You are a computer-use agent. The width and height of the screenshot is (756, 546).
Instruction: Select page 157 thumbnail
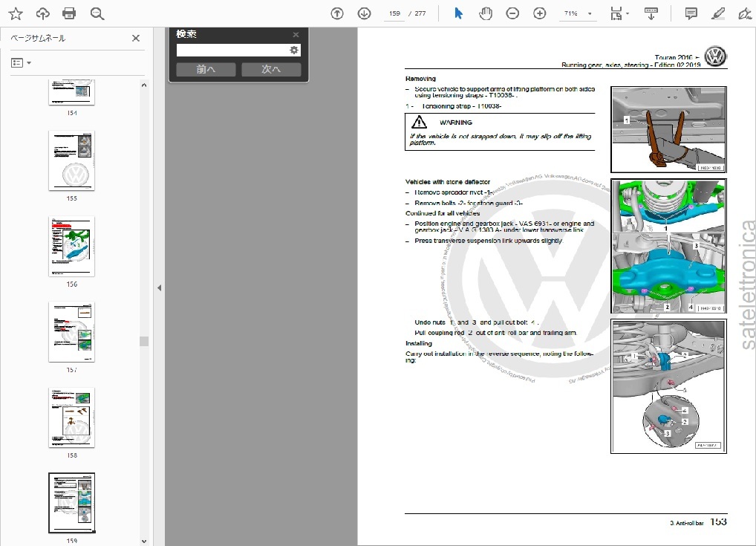(71, 332)
